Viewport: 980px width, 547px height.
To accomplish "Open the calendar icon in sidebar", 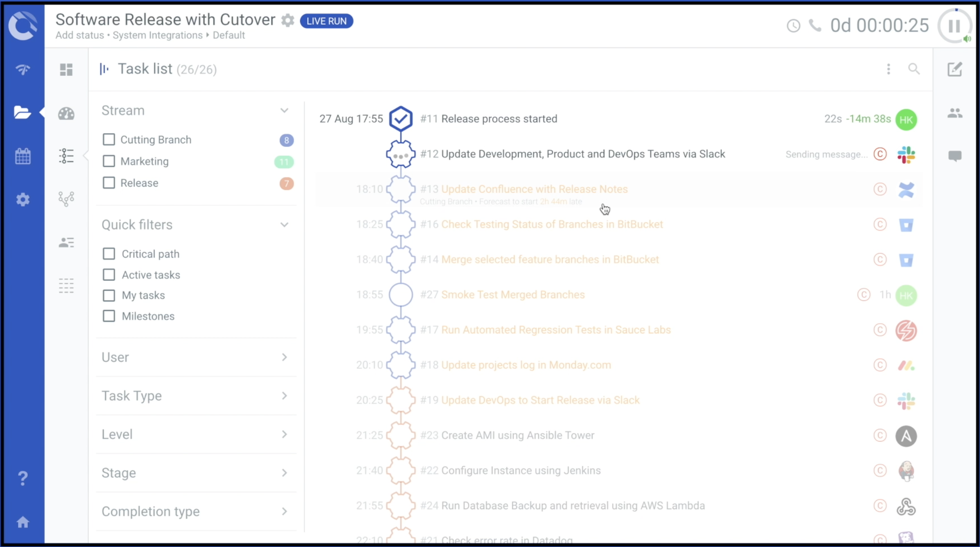I will 23,156.
